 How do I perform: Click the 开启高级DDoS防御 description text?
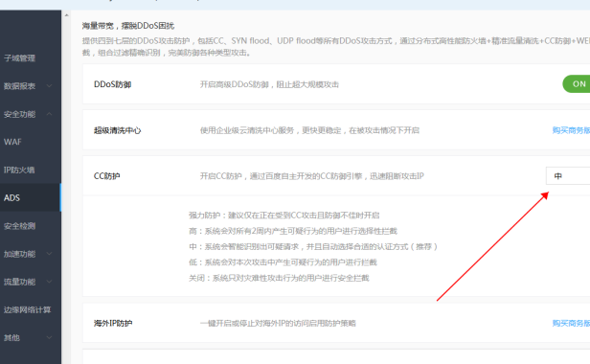pyautogui.click(x=269, y=84)
